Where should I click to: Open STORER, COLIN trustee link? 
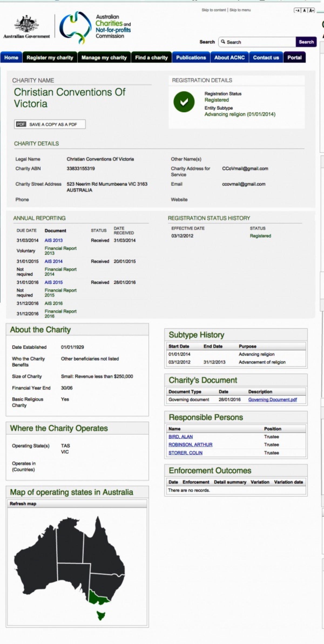tap(185, 453)
